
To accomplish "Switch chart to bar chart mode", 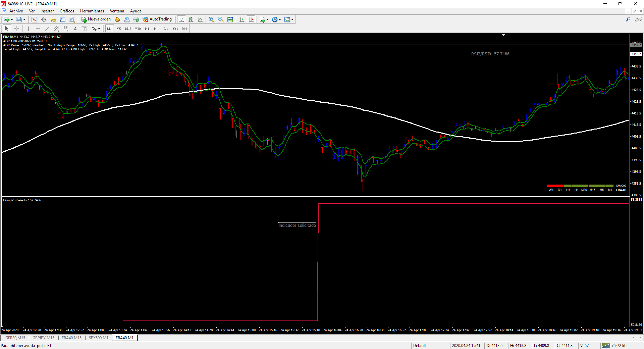I will click(181, 19).
